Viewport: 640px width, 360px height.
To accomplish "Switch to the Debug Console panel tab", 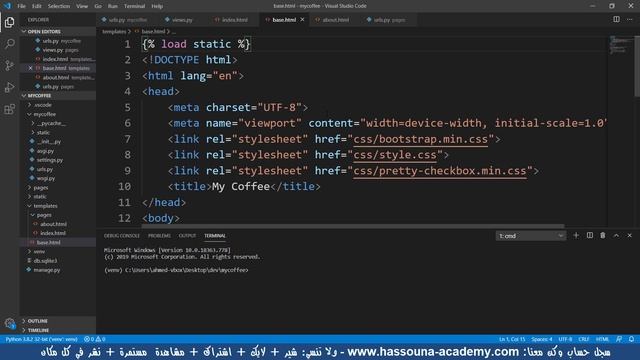I will [x=122, y=236].
